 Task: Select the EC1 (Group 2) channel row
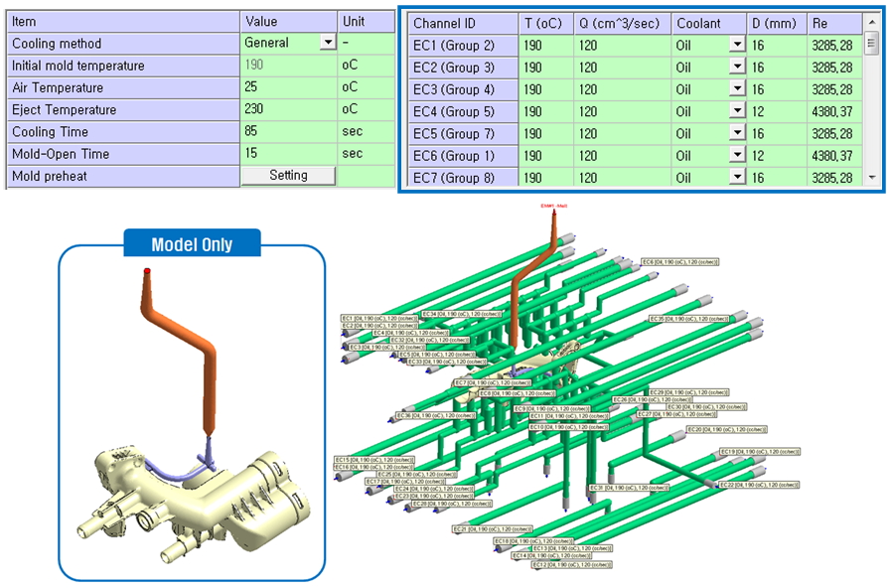coord(635,46)
